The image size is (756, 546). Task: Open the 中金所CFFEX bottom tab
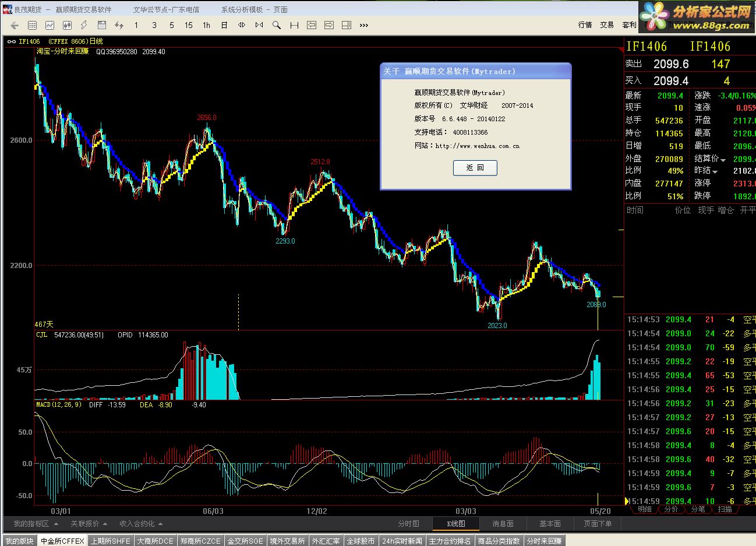62,541
